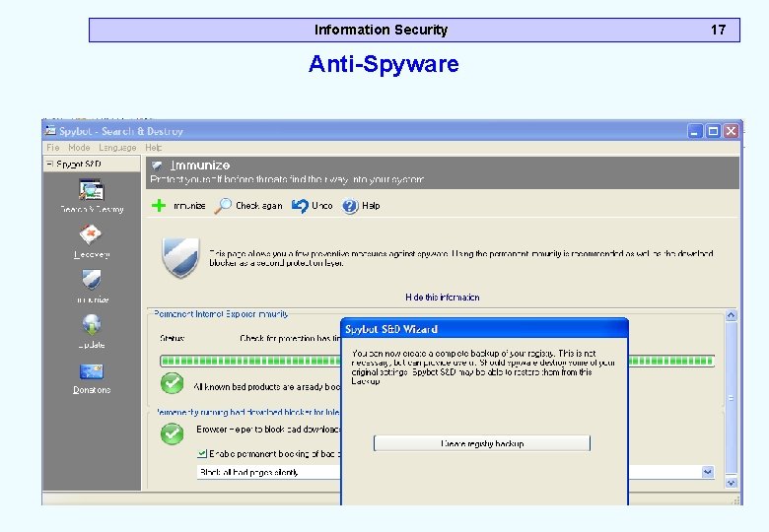Click Create registry backup button
Viewport: 769px width, 532px height.
point(481,443)
